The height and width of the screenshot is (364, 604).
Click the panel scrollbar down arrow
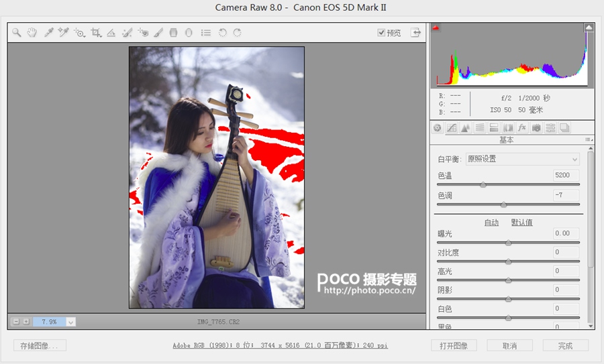point(591,326)
